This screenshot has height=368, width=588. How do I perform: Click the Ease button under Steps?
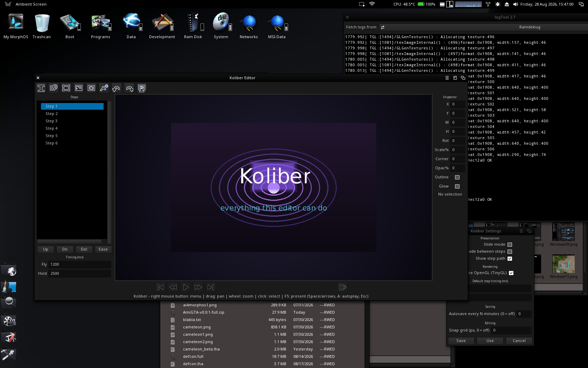[103, 250]
